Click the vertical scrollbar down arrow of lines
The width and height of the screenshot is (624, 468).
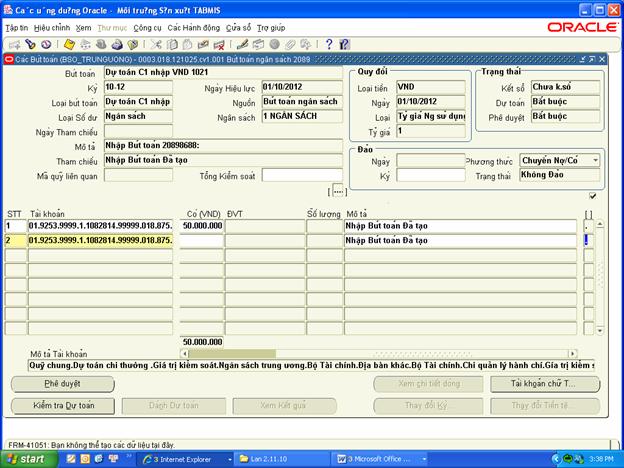[600, 330]
